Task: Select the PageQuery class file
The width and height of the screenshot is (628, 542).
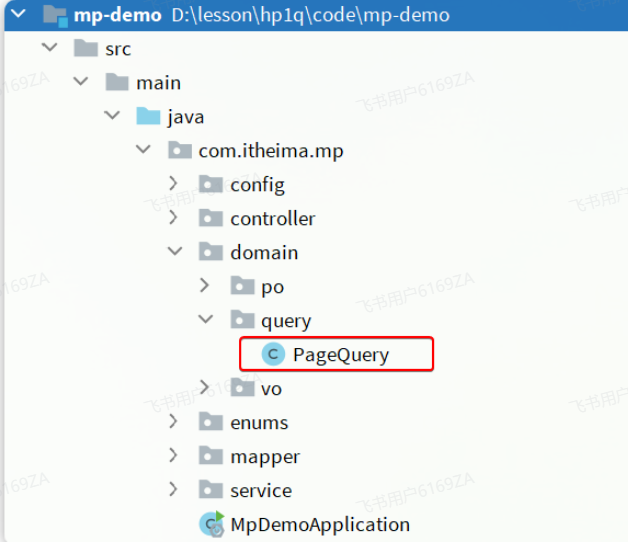Action: point(340,355)
